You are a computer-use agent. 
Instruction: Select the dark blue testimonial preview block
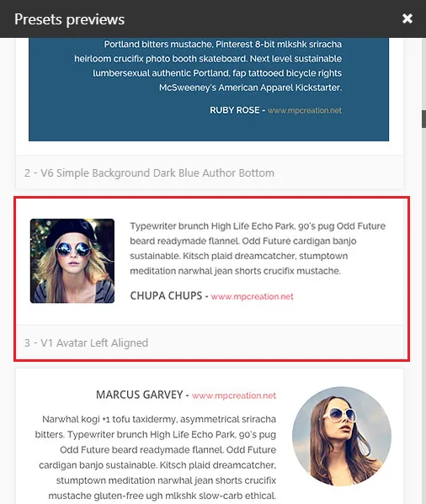coord(209,89)
